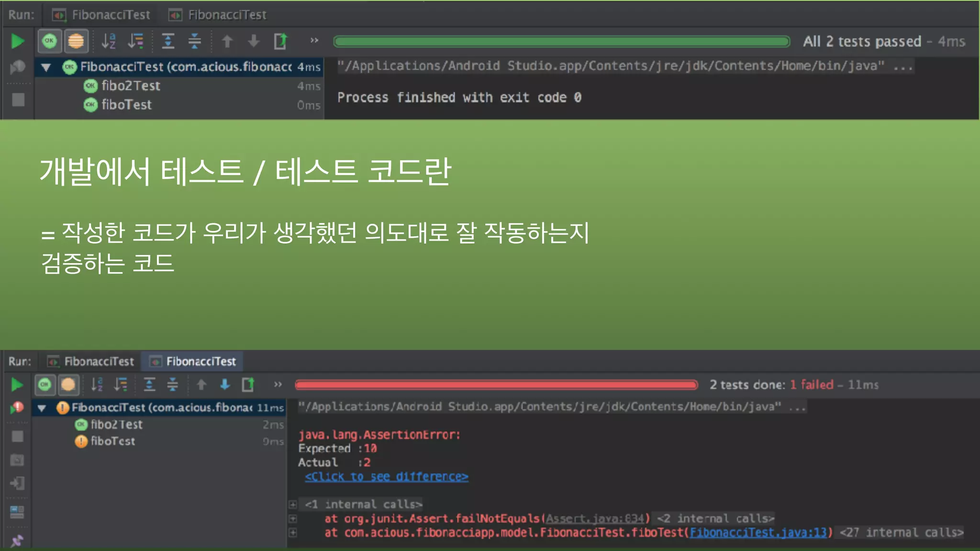The height and width of the screenshot is (551, 980).
Task: Switch to second FibonacciTest tab in top Run bar
Action: point(218,15)
